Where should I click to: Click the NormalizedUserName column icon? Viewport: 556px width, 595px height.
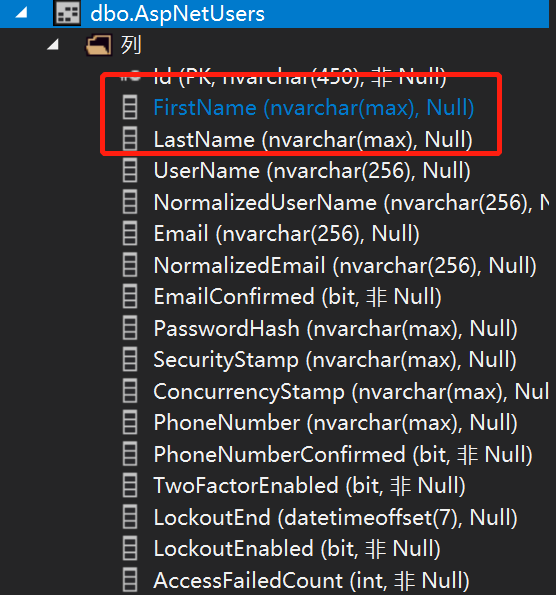pos(130,202)
